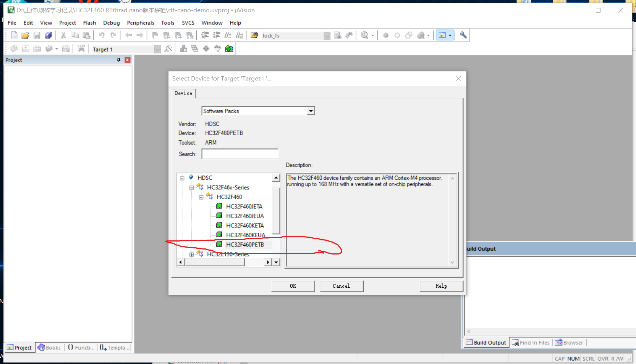
Task: Click the Save All toolbar icon
Action: click(x=48, y=35)
